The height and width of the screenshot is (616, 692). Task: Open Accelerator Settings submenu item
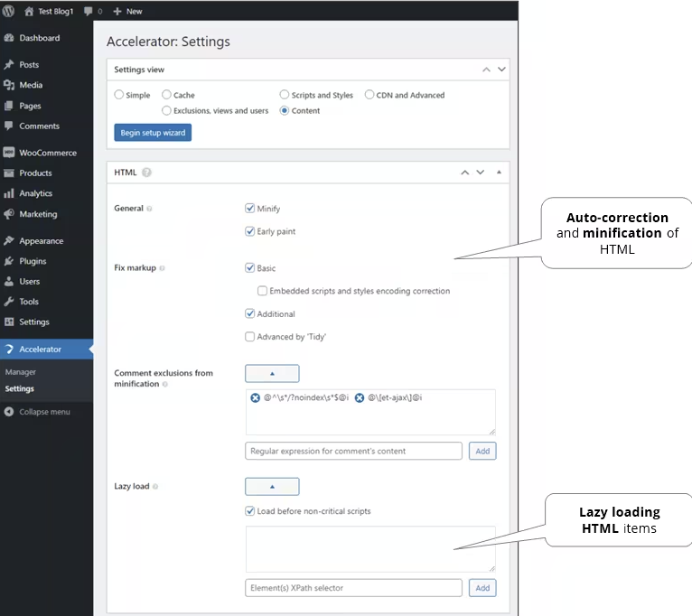pos(19,388)
